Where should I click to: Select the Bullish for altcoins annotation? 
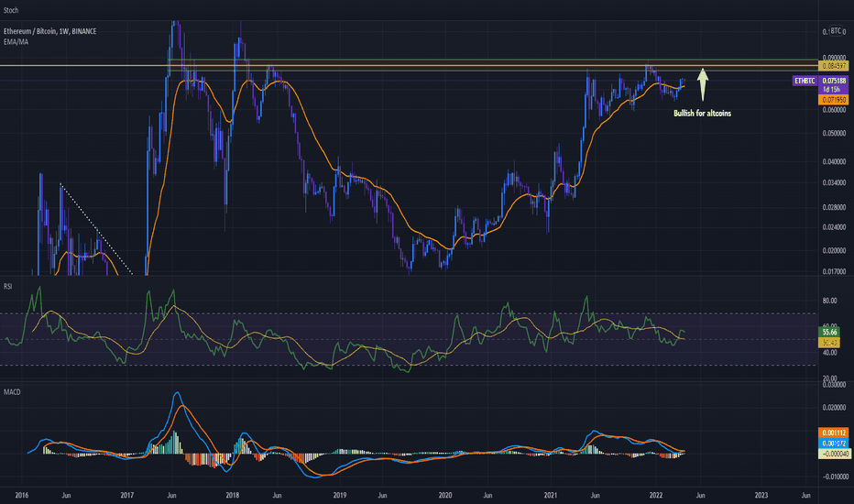click(702, 114)
